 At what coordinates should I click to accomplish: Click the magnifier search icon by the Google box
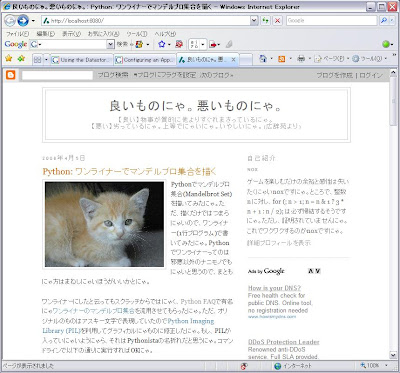tap(384, 21)
